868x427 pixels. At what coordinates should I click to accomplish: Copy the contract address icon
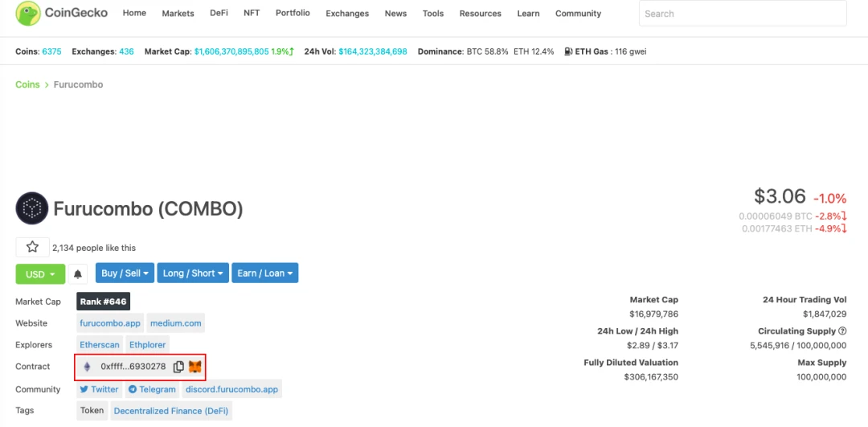pos(178,367)
